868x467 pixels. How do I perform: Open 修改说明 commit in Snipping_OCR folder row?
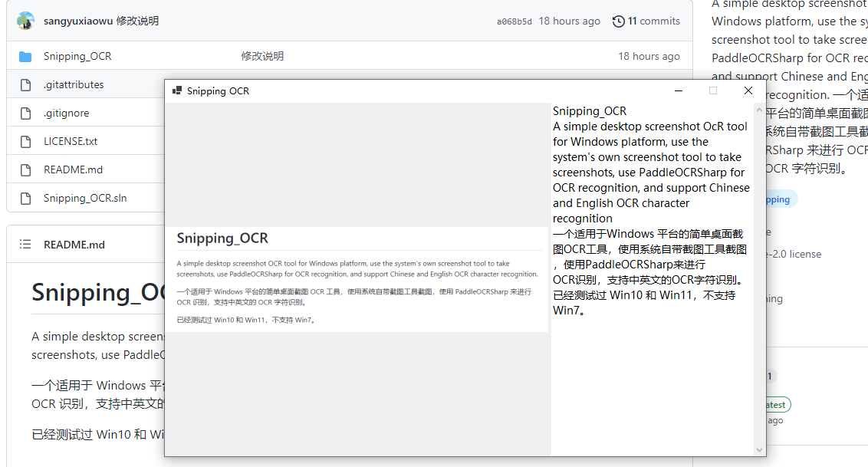[262, 57]
